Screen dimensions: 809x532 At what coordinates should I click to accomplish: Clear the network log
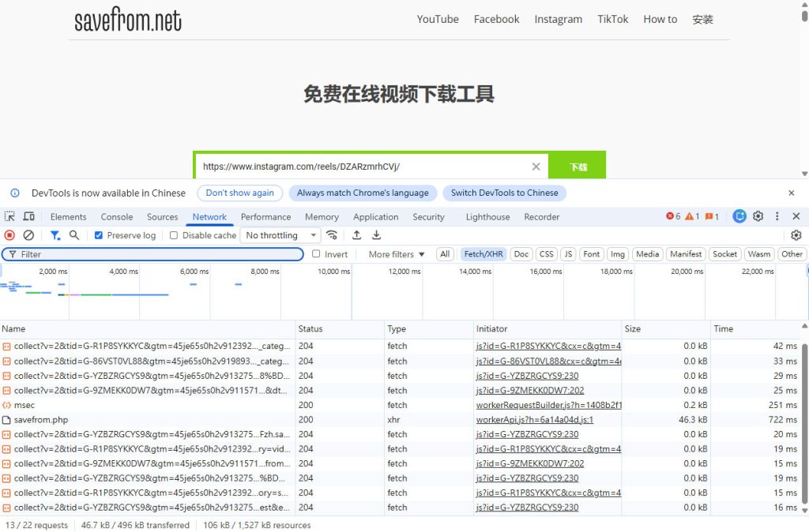[x=28, y=235]
